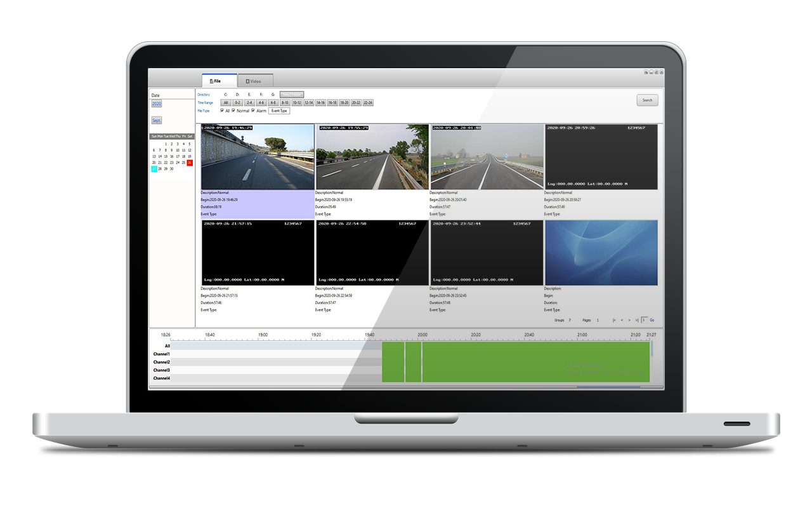
Task: Uncheck the All file type checkbox
Action: 221,110
